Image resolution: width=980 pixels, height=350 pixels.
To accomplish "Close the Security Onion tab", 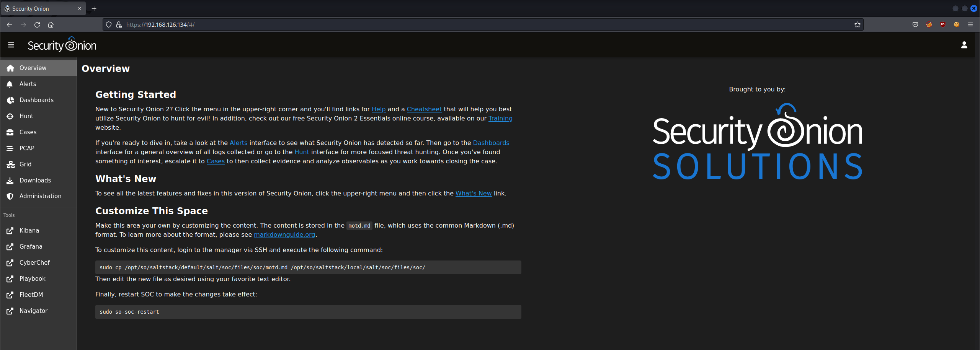I will click(x=80, y=8).
